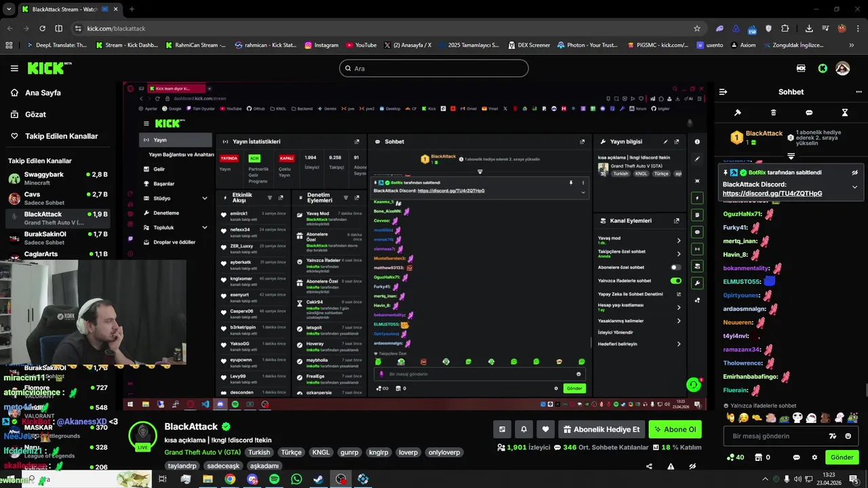The width and height of the screenshot is (868, 488).
Task: Collapse the Sohbet chat panel
Action: point(723,91)
